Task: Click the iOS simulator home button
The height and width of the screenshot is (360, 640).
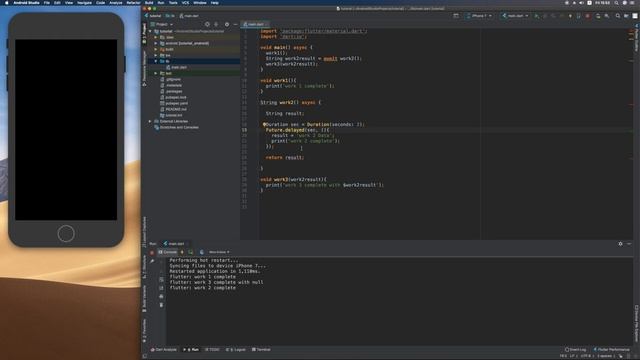Action: point(66,234)
